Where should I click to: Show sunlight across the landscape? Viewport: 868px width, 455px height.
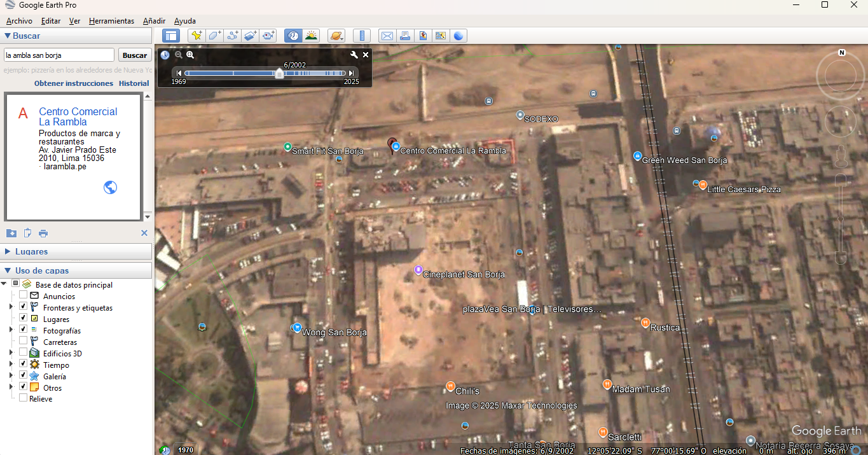pos(311,36)
